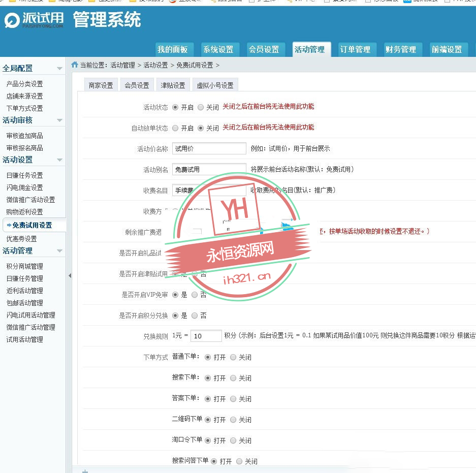Turn 搜索问答下单 to 关闭

[x=239, y=461]
